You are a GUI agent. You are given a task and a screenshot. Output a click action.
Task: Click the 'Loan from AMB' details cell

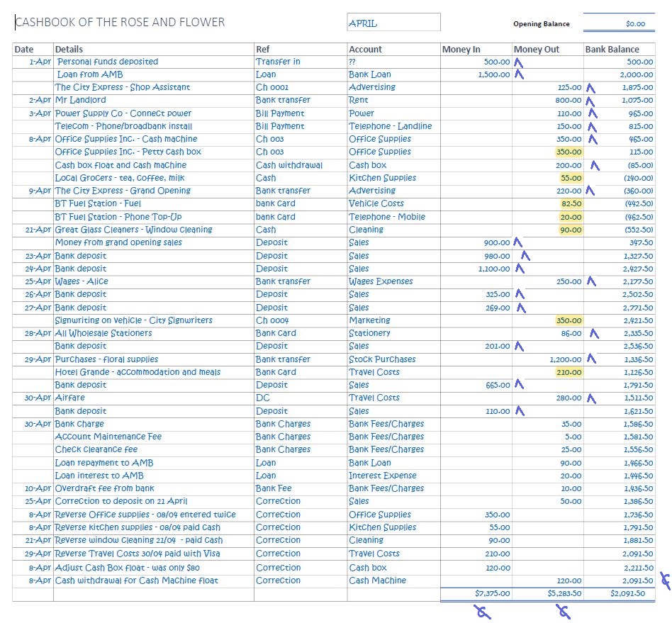tap(90, 74)
